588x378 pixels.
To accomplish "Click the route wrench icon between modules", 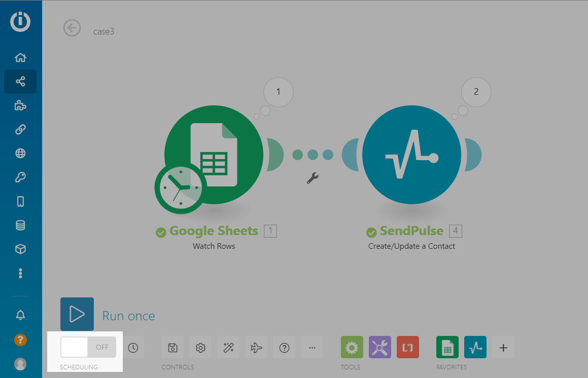I will tap(313, 177).
